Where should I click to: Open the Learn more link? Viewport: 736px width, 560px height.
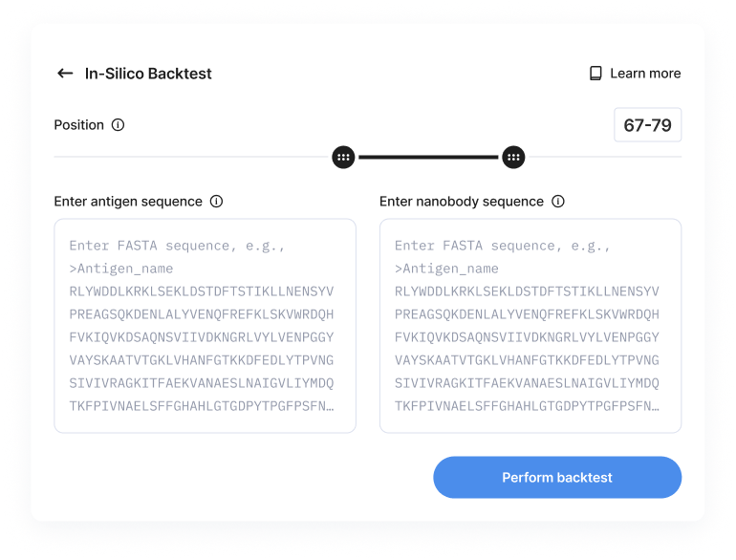point(645,74)
